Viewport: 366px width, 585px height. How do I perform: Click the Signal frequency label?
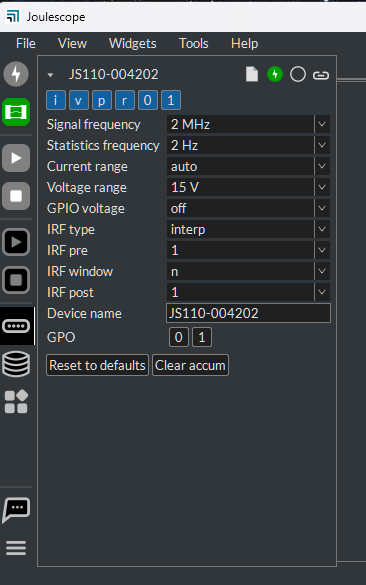(x=94, y=124)
